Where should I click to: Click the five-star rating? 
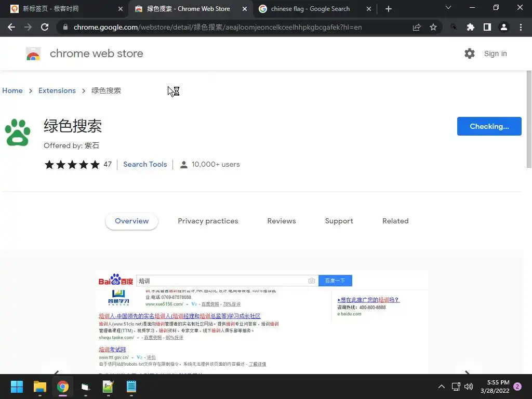(72, 165)
